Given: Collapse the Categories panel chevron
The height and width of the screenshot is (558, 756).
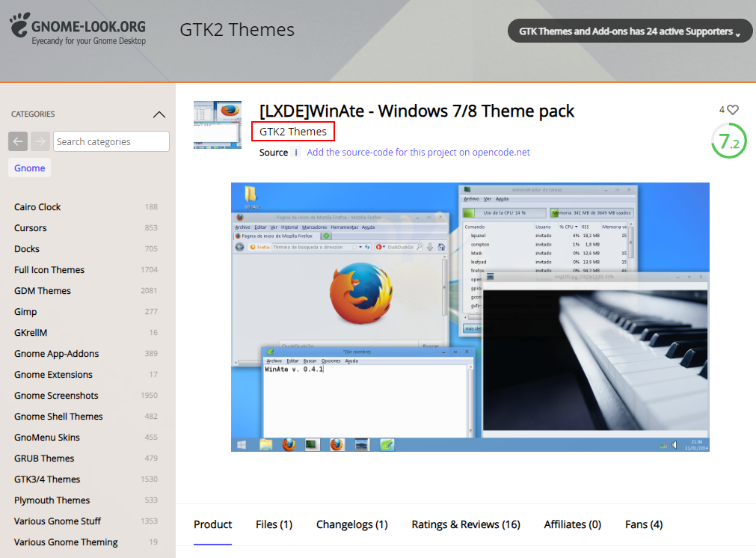Looking at the screenshot, I should (159, 114).
